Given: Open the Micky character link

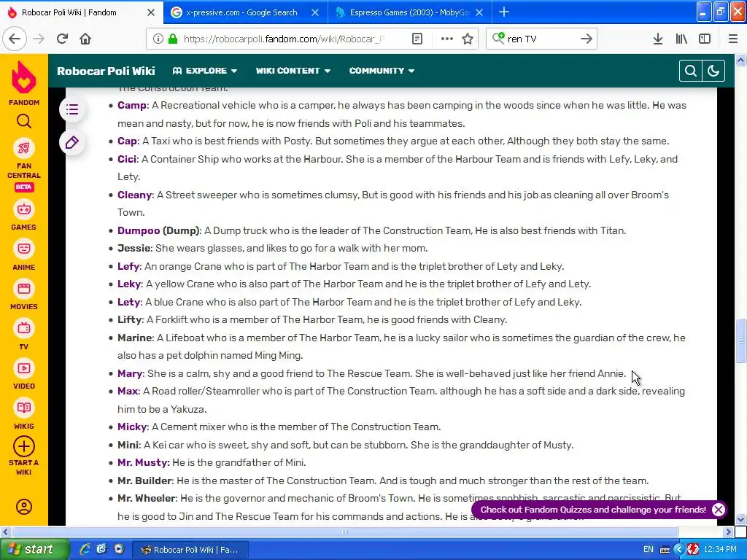Looking at the screenshot, I should 132,427.
